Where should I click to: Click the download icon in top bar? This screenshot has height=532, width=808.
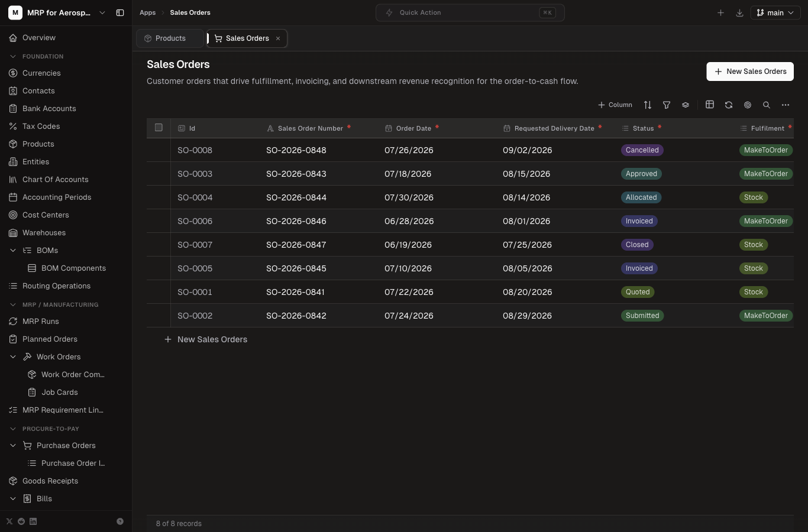pyautogui.click(x=739, y=12)
